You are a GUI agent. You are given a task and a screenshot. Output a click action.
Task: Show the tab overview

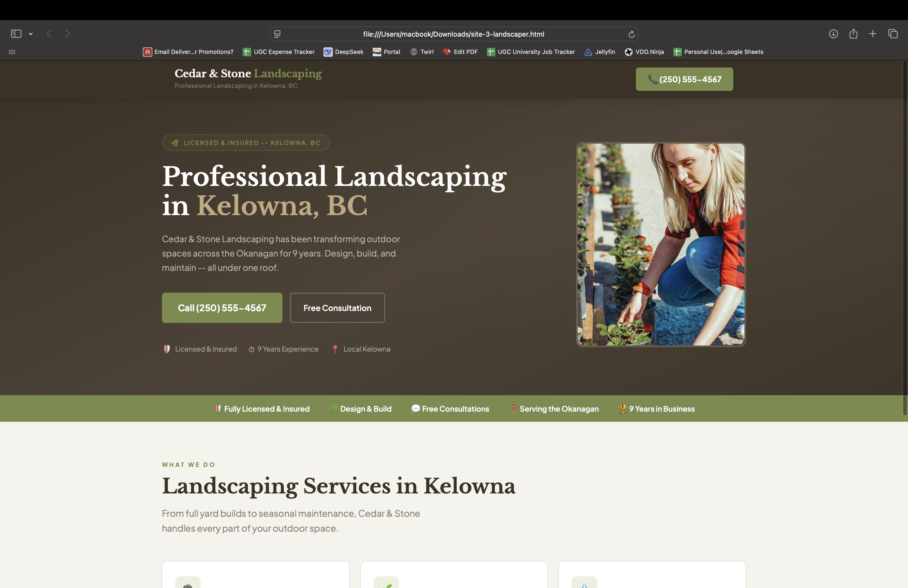893,33
